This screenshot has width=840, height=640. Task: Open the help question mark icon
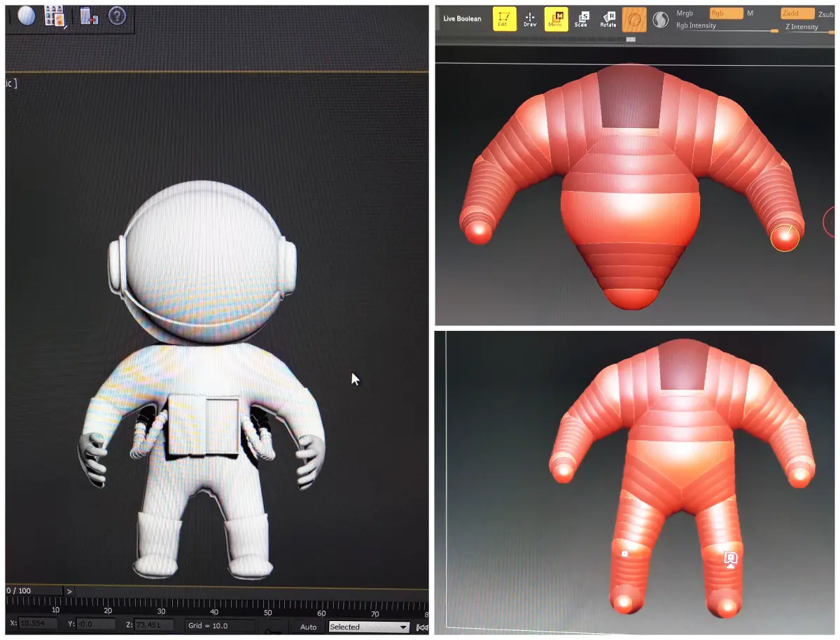click(x=117, y=15)
